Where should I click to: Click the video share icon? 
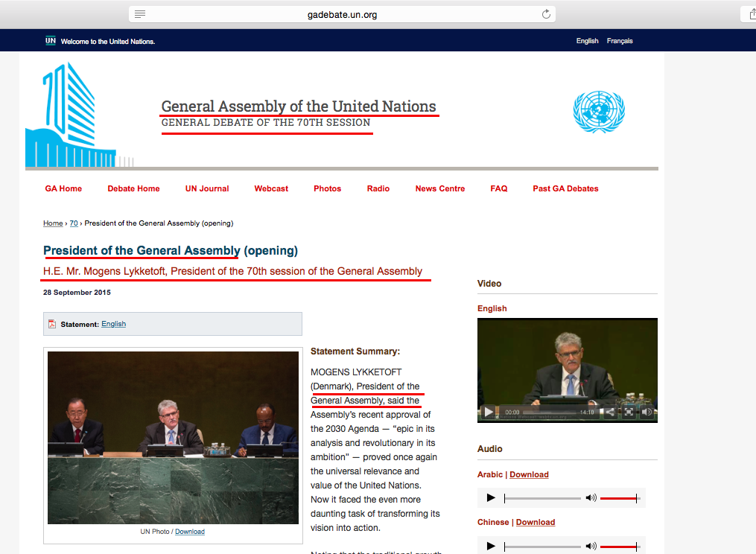610,412
